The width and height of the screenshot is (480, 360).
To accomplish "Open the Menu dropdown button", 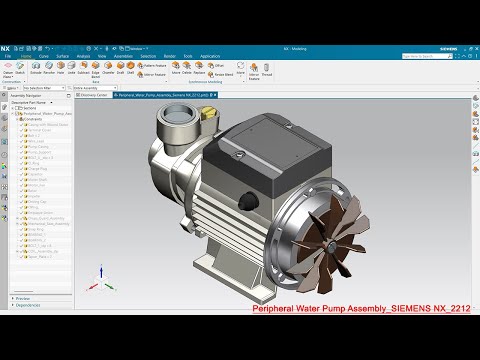I will [x=11, y=88].
